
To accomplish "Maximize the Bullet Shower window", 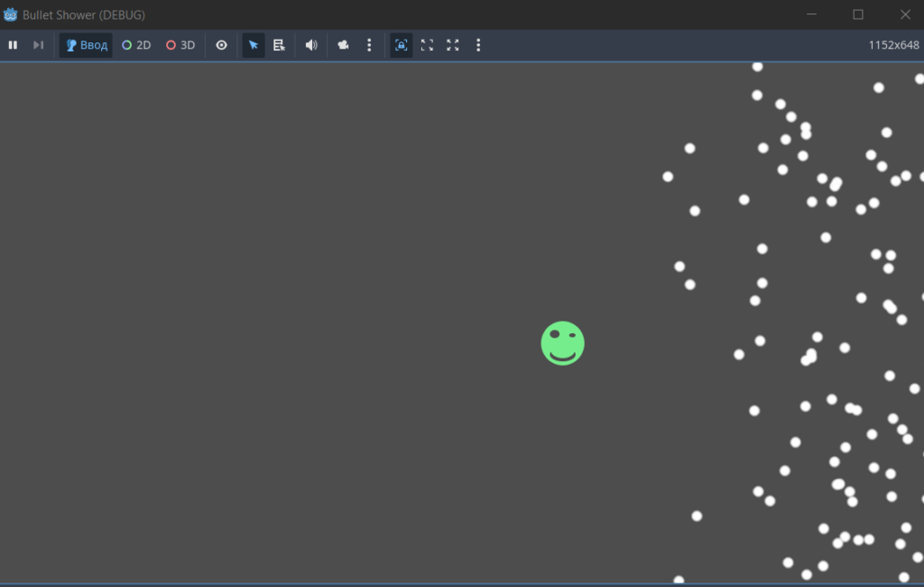I will (858, 14).
